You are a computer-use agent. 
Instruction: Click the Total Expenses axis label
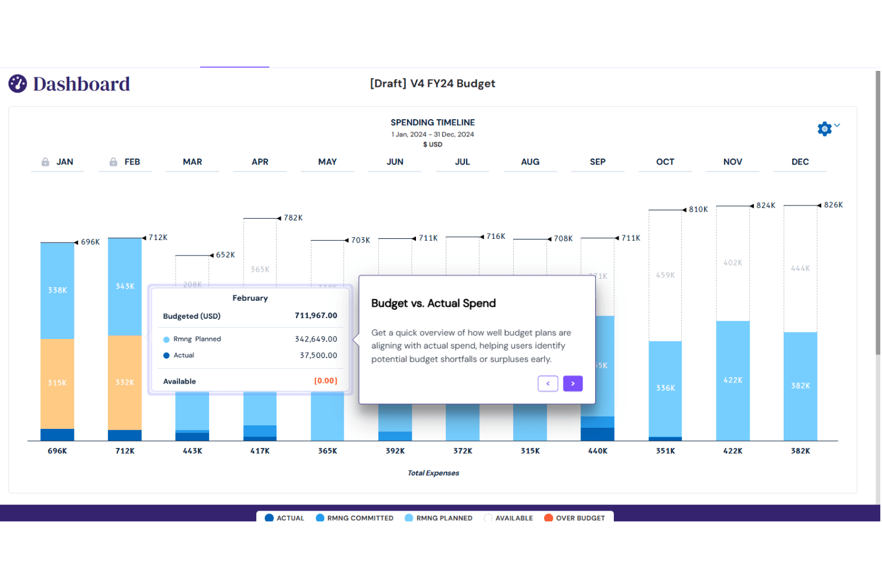(433, 473)
